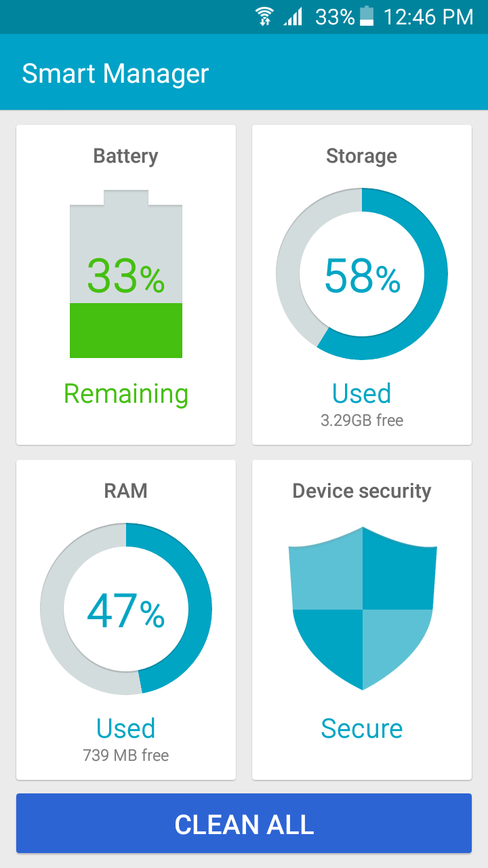Tap the Smart Manager title
The image size is (488, 868).
point(115,73)
